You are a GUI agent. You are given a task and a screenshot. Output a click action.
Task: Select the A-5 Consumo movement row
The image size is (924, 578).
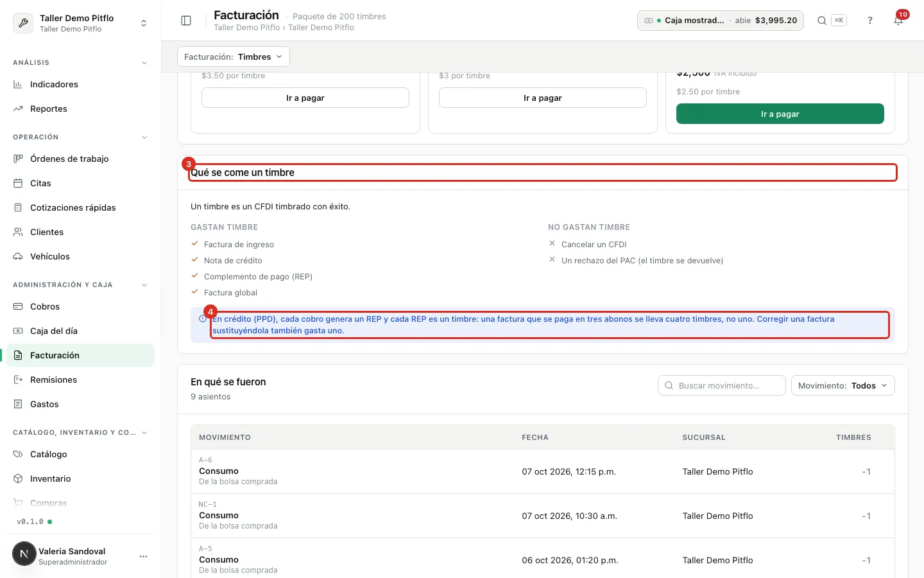543,559
